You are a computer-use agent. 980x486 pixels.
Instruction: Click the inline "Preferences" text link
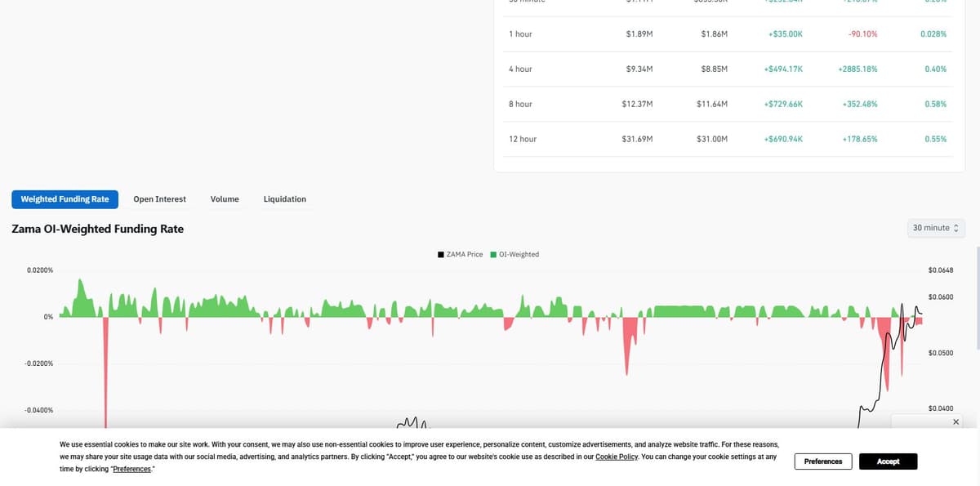click(131, 470)
